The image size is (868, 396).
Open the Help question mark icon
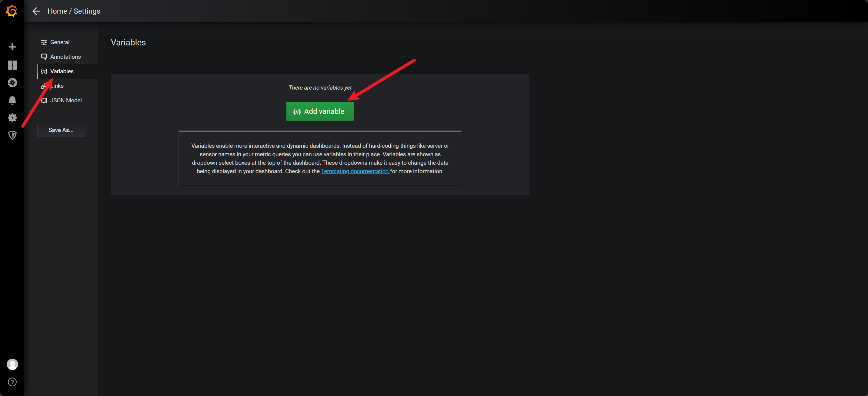[12, 382]
